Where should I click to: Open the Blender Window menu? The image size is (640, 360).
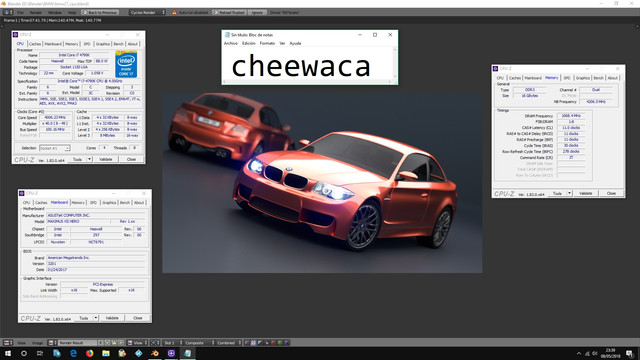pos(55,13)
